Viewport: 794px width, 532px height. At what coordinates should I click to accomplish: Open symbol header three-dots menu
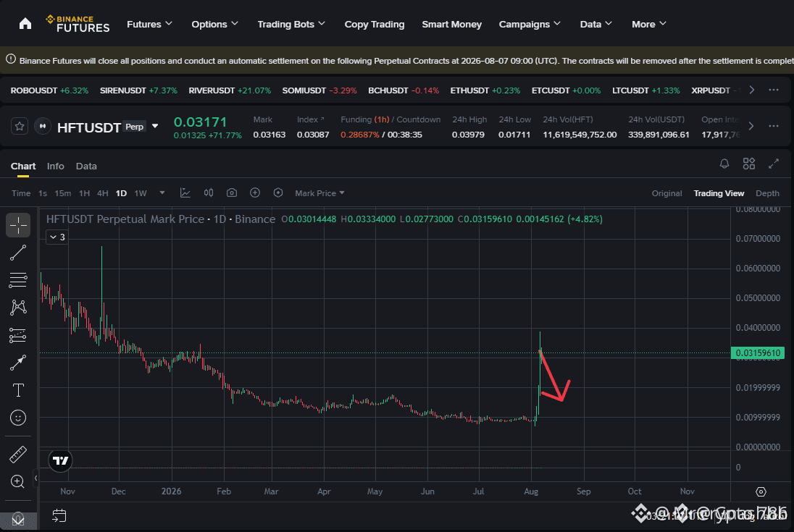(x=773, y=126)
